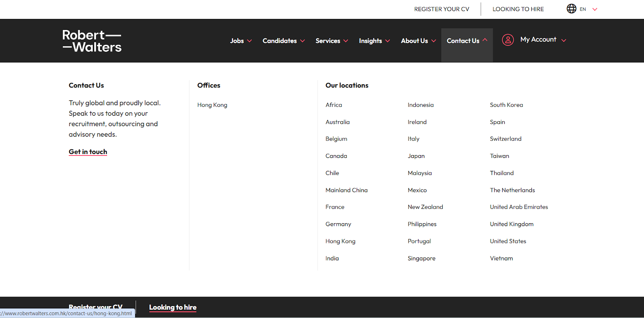Open My Account menu text

(538, 39)
